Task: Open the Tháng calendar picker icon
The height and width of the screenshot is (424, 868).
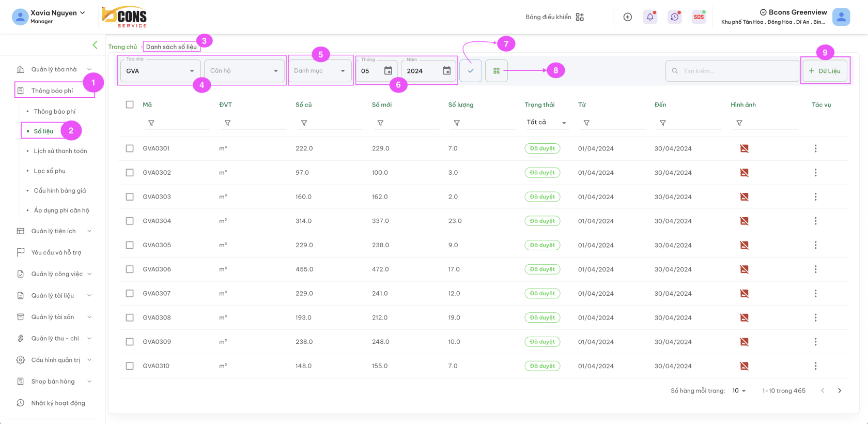Action: click(x=388, y=71)
